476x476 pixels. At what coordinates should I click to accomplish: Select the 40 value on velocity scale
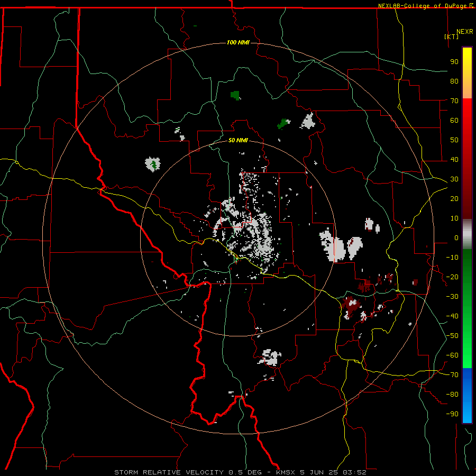point(454,159)
